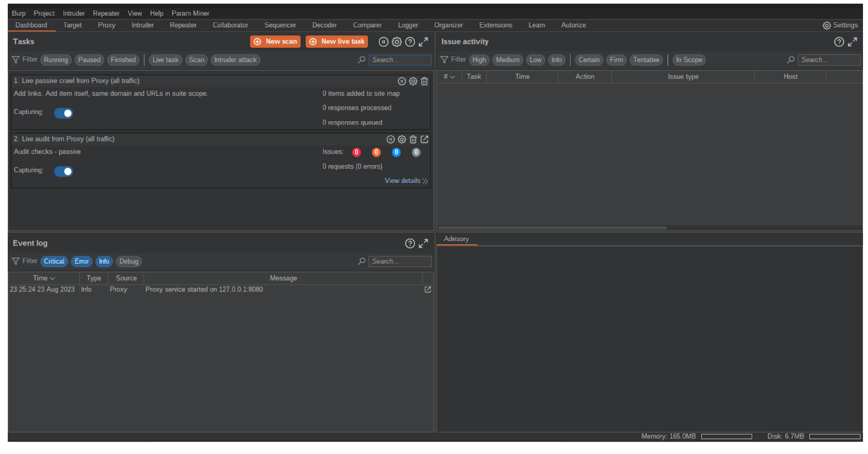Click the low severity blue issues badge

pyautogui.click(x=396, y=153)
